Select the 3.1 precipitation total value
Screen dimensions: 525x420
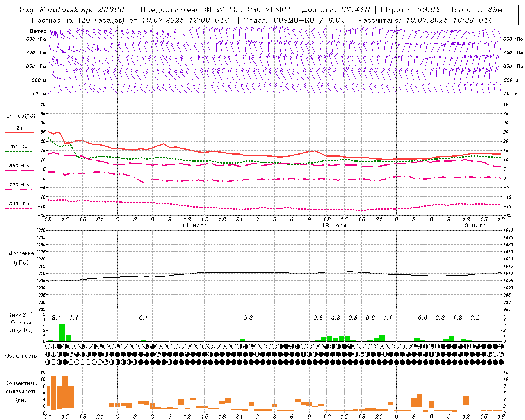[56, 318]
